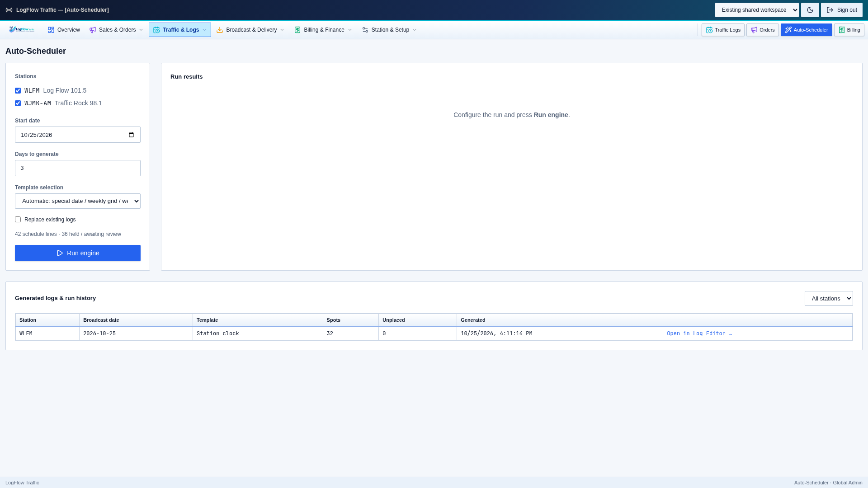
Task: Expand Billing & Finance chevron
Action: point(350,30)
